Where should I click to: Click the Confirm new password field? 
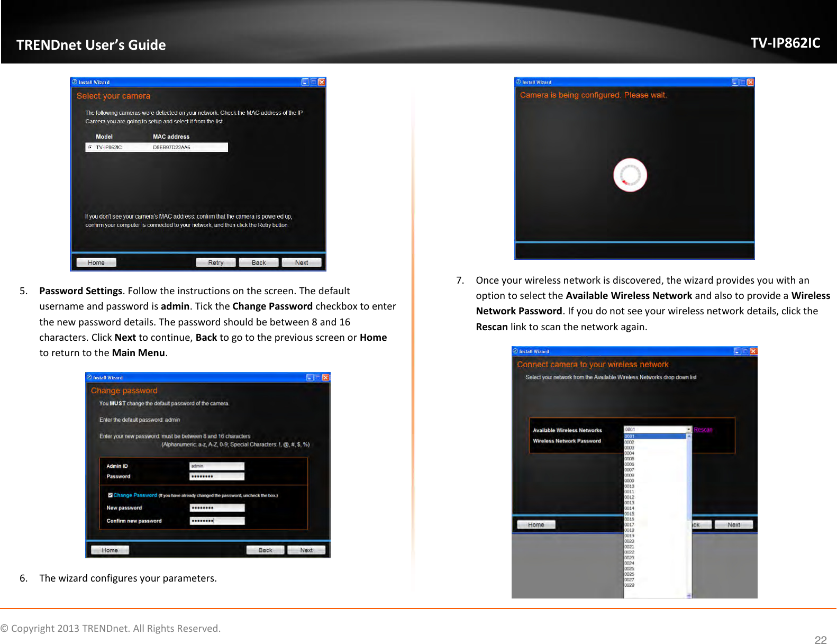pos(217,521)
